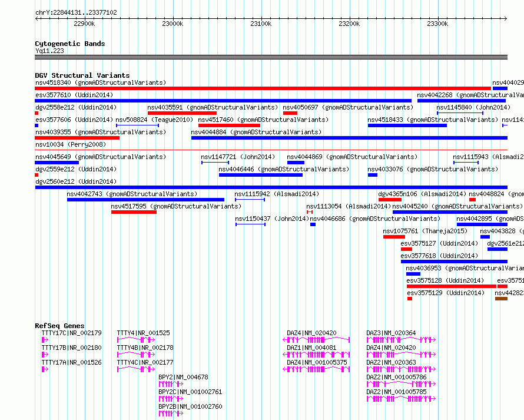This screenshot has height=420, width=524.
Task: Select gene TTTY17B|NR_002180
Action: [x=71, y=348]
